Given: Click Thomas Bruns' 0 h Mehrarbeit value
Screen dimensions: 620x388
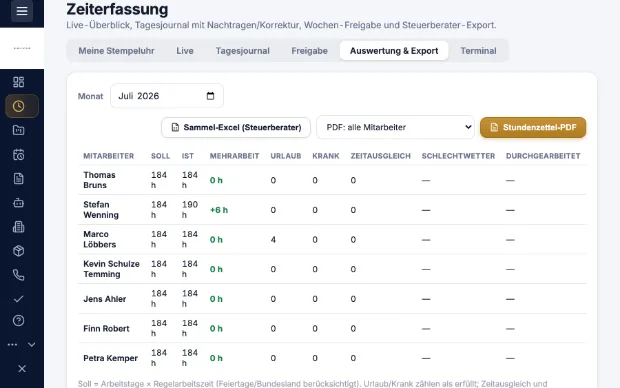Looking at the screenshot, I should (216, 180).
